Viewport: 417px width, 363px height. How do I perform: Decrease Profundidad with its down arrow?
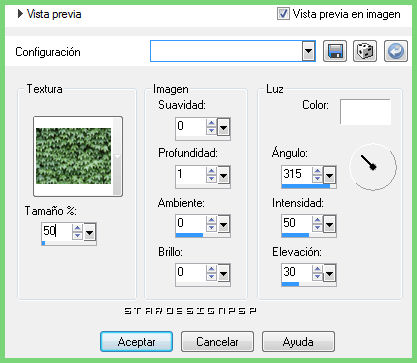(211, 179)
